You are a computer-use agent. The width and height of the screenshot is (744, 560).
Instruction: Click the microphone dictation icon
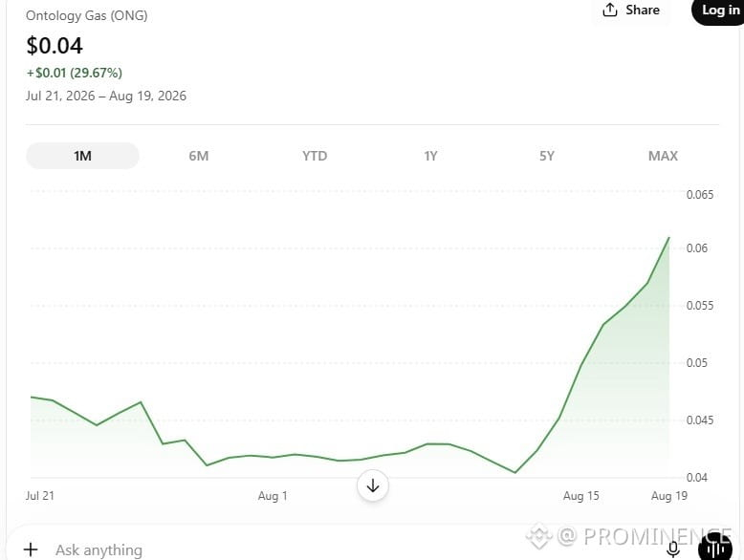(673, 549)
